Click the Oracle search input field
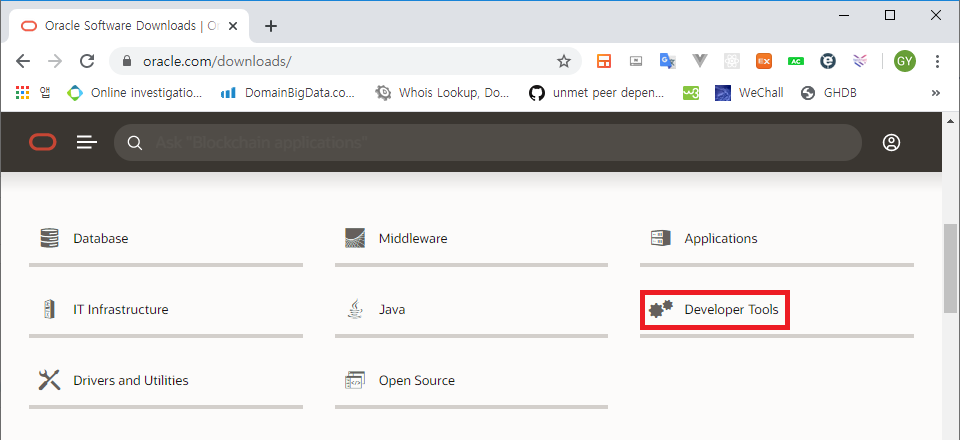 coord(487,143)
